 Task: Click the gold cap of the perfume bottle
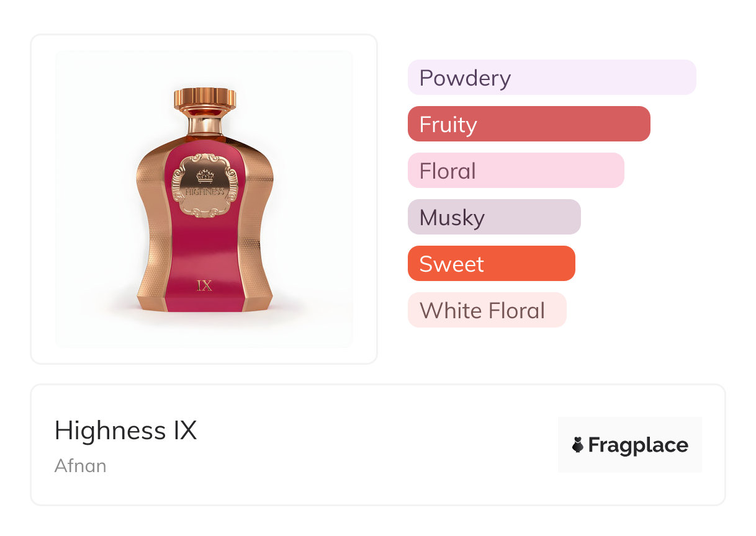pos(204,98)
